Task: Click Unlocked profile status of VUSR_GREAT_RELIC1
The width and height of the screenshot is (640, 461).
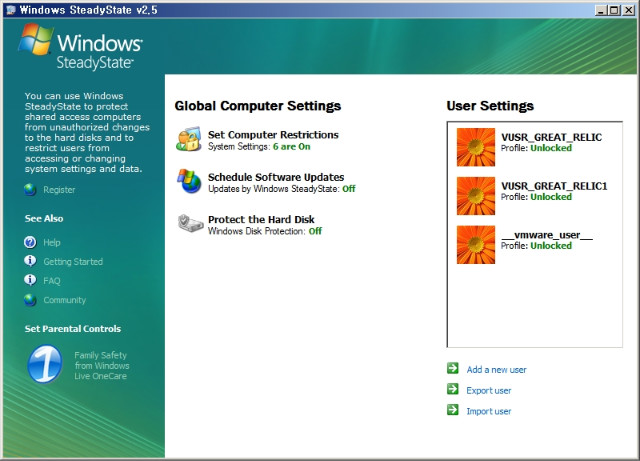Action: [x=551, y=197]
